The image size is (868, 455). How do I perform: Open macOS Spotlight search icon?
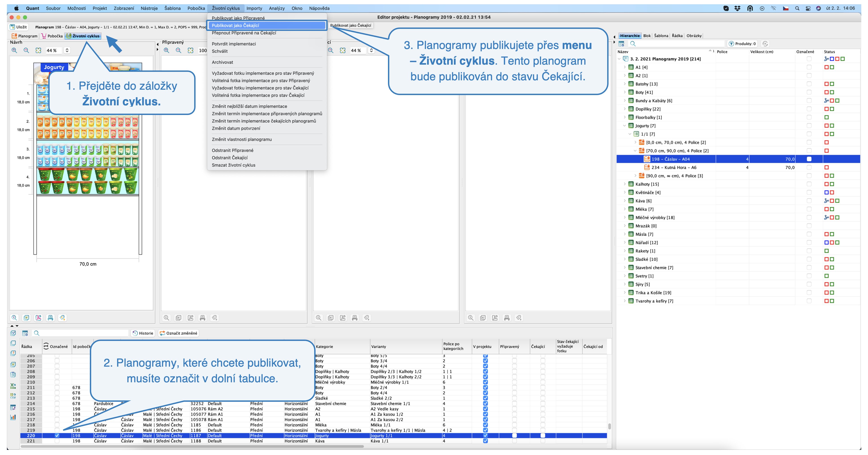click(797, 9)
